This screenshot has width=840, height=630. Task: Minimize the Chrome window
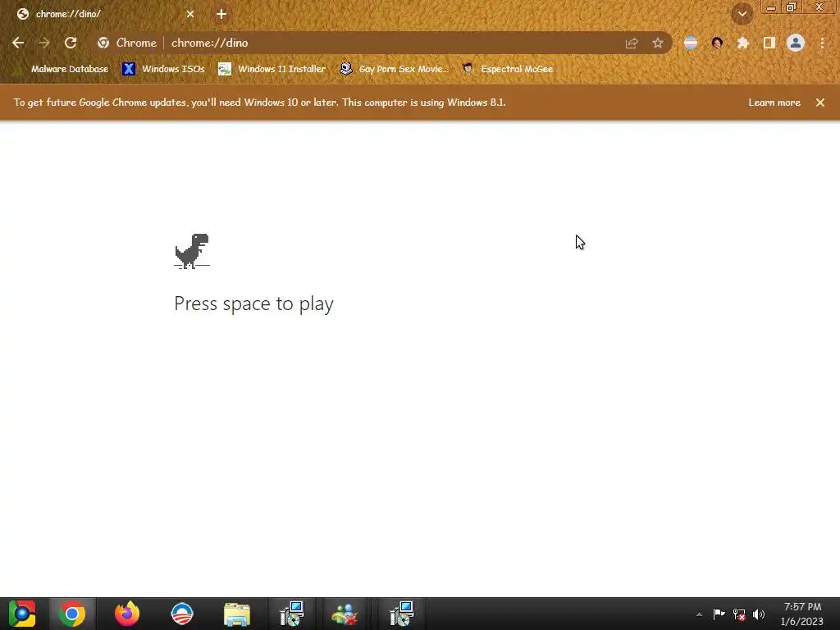click(x=771, y=7)
